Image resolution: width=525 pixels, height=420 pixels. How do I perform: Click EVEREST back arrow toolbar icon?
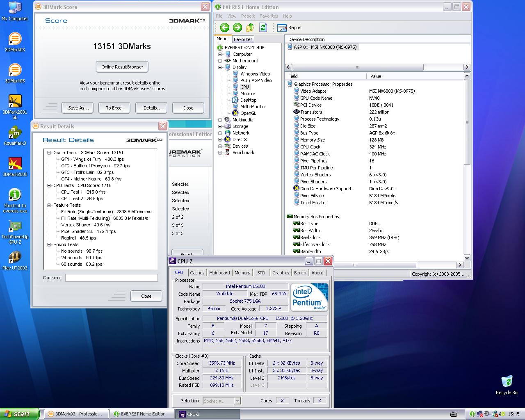click(x=224, y=27)
